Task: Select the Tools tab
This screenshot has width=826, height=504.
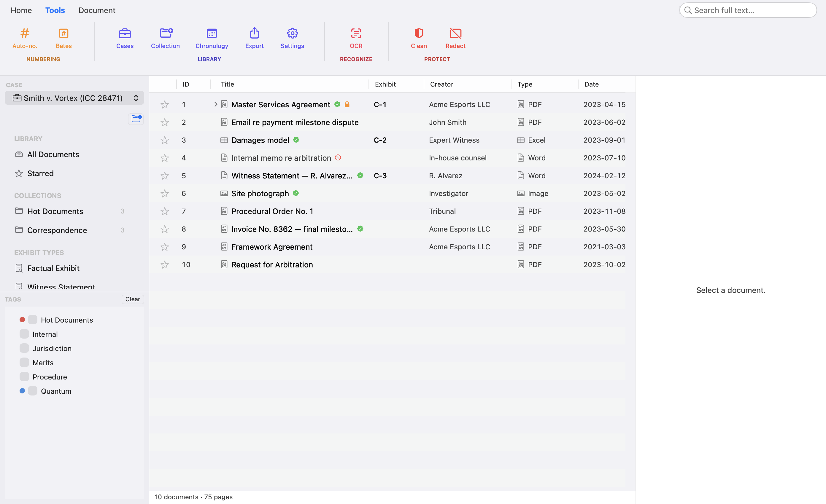Action: (x=55, y=10)
